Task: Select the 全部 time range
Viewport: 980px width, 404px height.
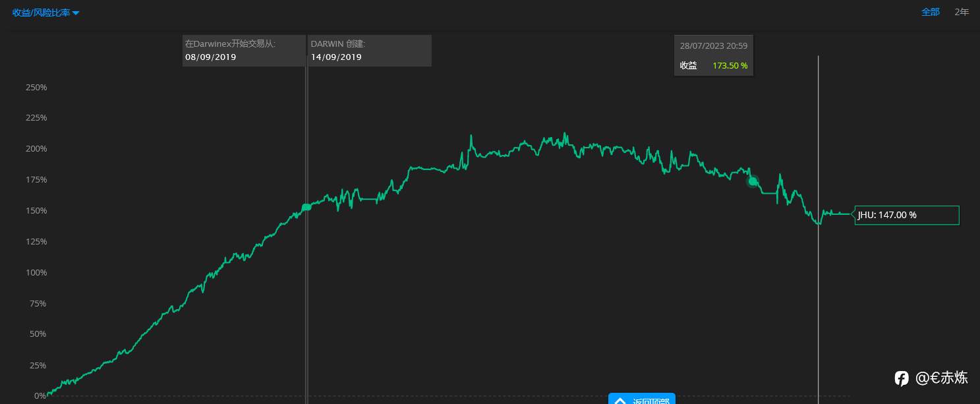Action: coord(930,12)
